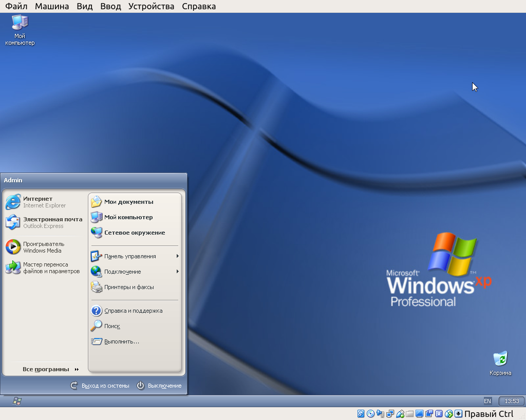Screen dimensions: 526x420
Task: Click the Правый Ctrl host key label
Action: [x=489, y=414]
